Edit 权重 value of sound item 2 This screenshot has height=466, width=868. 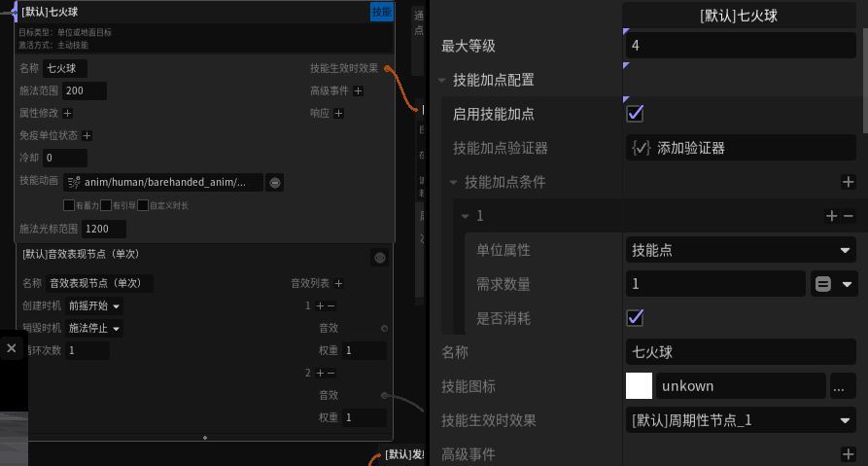pos(365,417)
